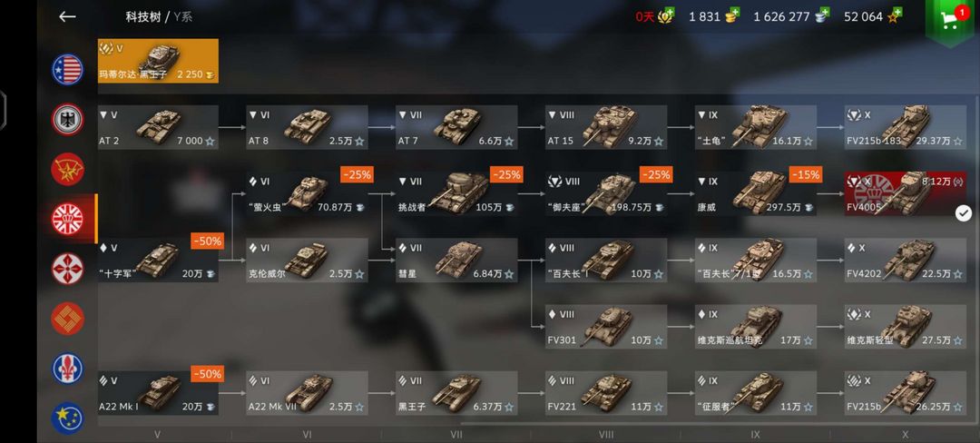
Task: Buy the 康威 tank for 297.5万
Action: pos(756,193)
